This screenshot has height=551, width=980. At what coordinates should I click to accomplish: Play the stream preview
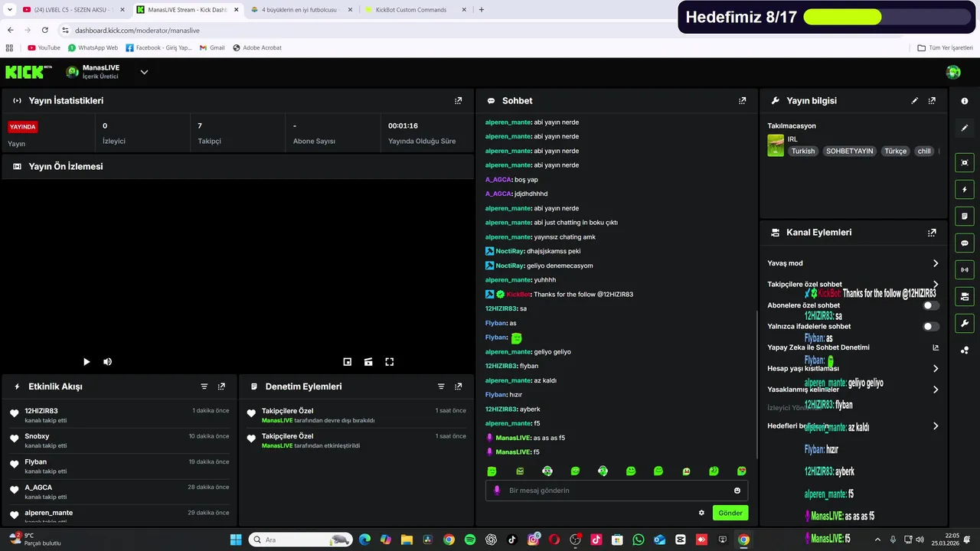point(87,362)
